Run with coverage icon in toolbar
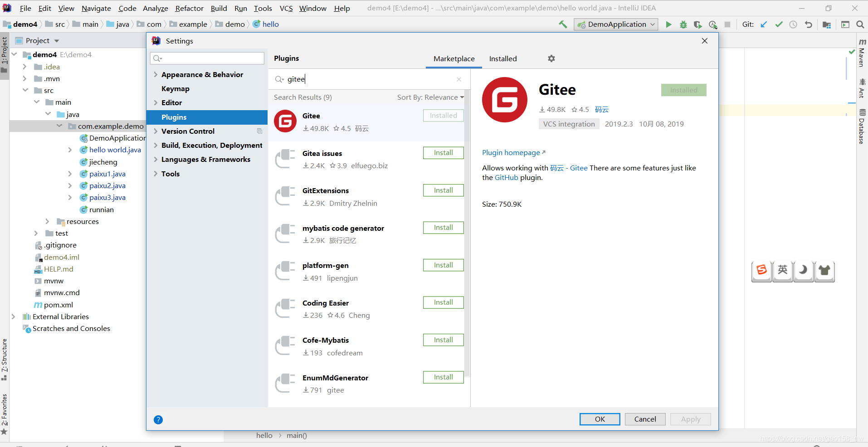The image size is (868, 447). coord(698,24)
